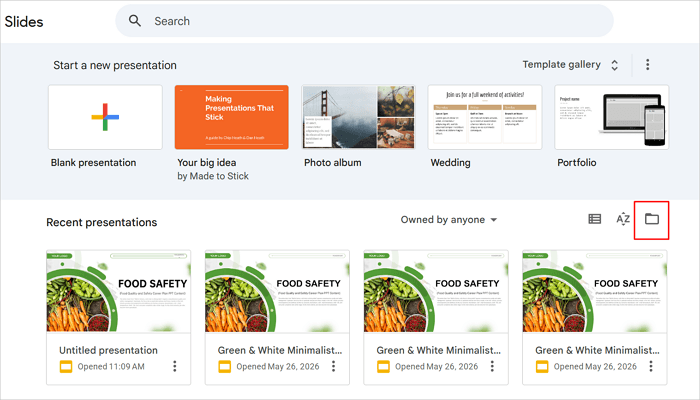
Task: Open the template section more options menu
Action: (647, 65)
